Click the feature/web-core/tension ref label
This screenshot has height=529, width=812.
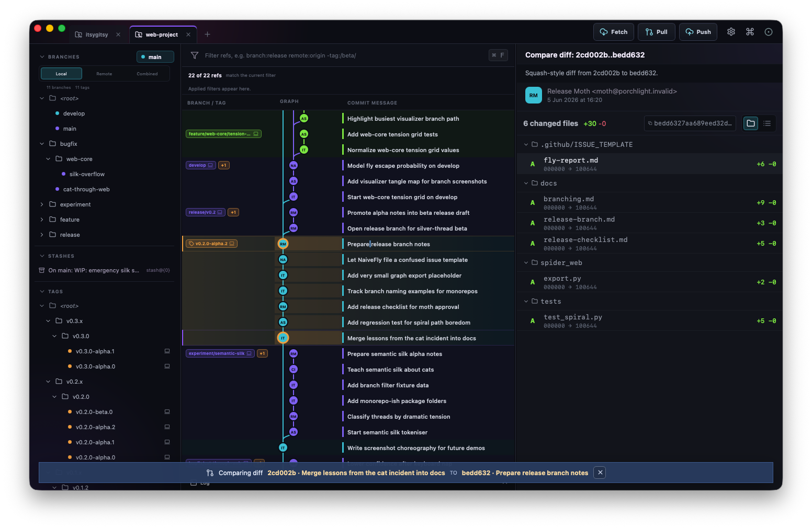tap(223, 134)
